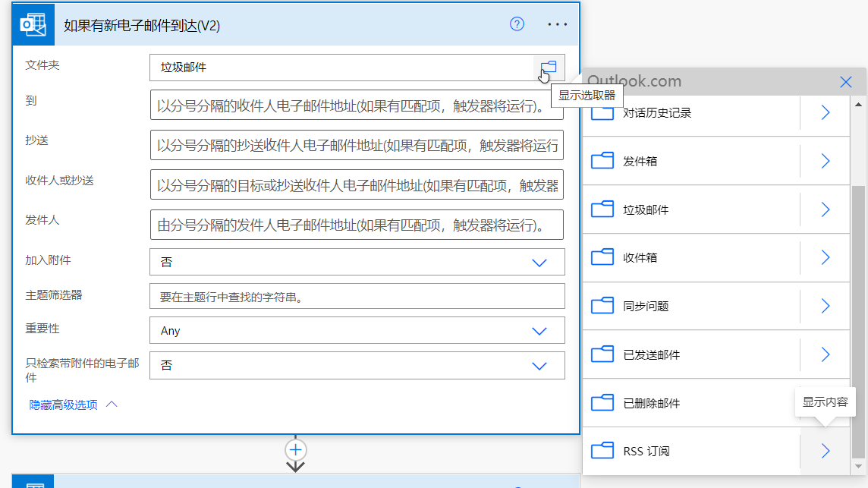868x488 pixels.
Task: Click folder icon next to 垃圾邮件 in picker
Action: click(602, 209)
